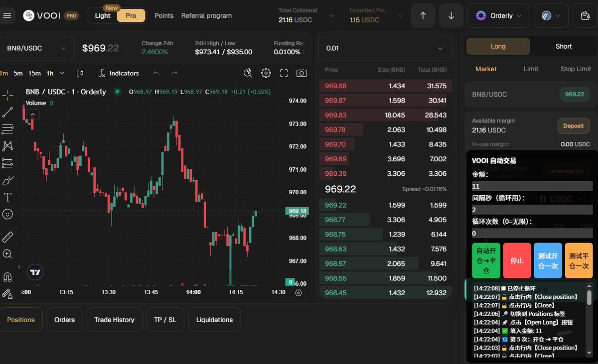Switch to the Market order tab
Screen dimensions: 598x364
pos(486,69)
